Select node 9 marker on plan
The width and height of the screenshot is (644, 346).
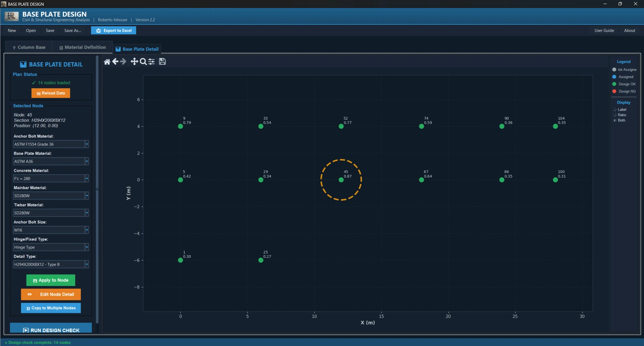tap(180, 126)
